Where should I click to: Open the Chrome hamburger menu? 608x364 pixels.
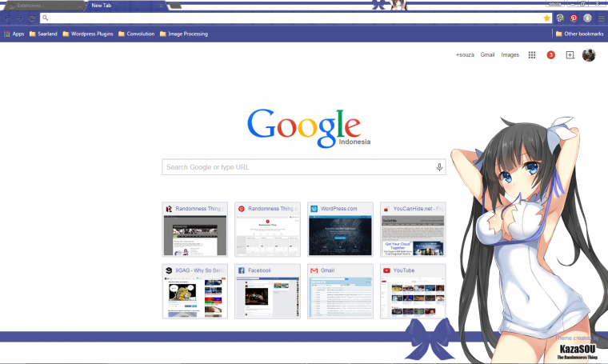601,18
